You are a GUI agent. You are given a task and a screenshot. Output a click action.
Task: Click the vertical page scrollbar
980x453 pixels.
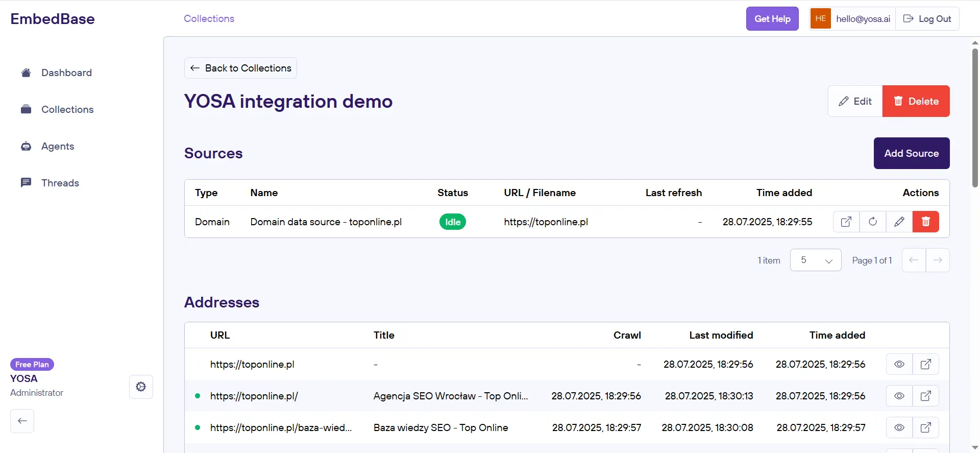975,117
